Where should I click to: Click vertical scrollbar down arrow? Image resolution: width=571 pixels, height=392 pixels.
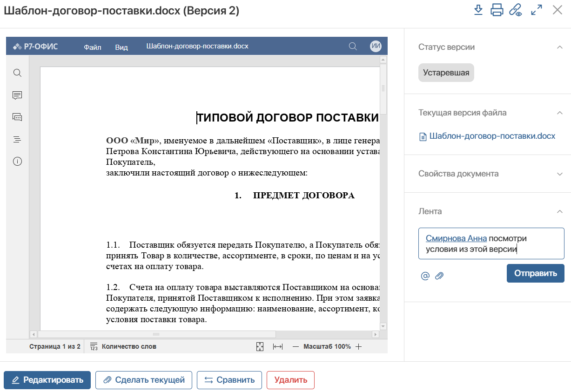[383, 326]
